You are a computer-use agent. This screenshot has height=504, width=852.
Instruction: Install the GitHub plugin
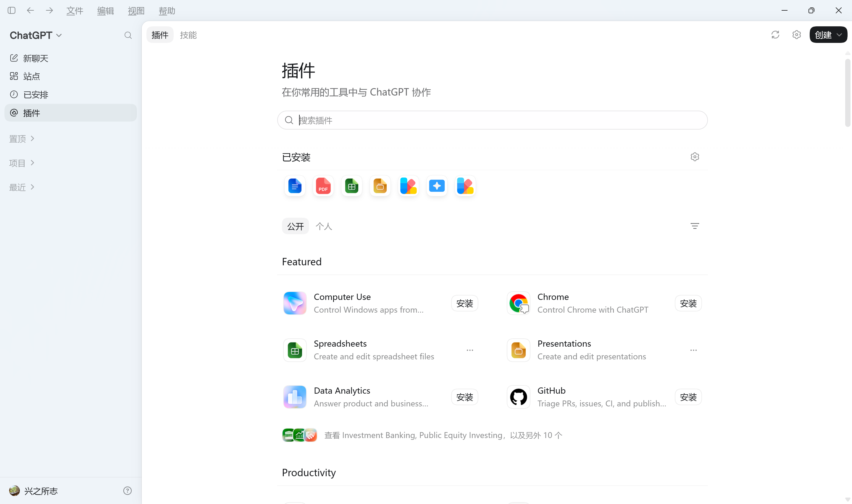click(x=688, y=397)
